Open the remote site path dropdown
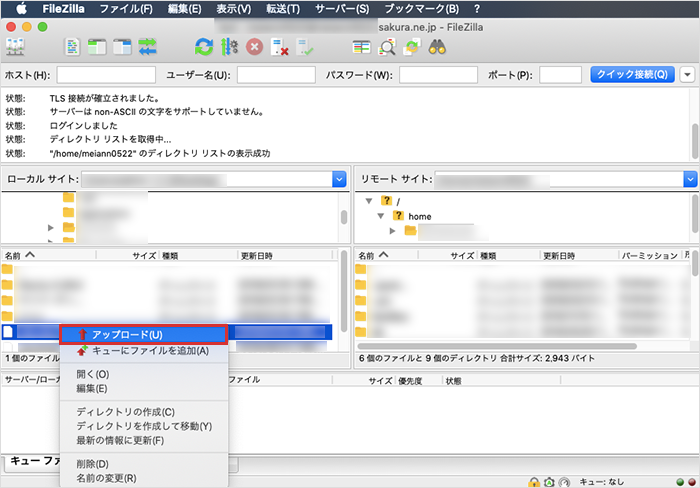The image size is (700, 488). click(690, 179)
